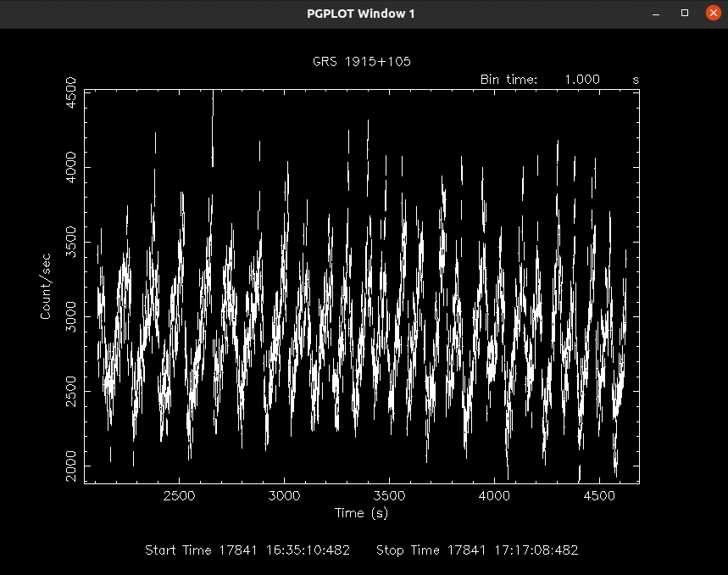The width and height of the screenshot is (728, 575).
Task: Click the 'Start Time' label text
Action: click(178, 550)
